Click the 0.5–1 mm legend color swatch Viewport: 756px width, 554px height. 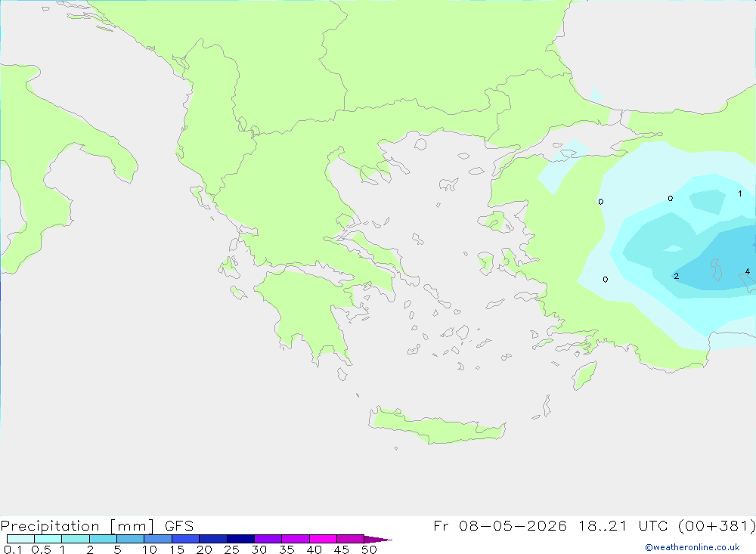[x=48, y=539]
